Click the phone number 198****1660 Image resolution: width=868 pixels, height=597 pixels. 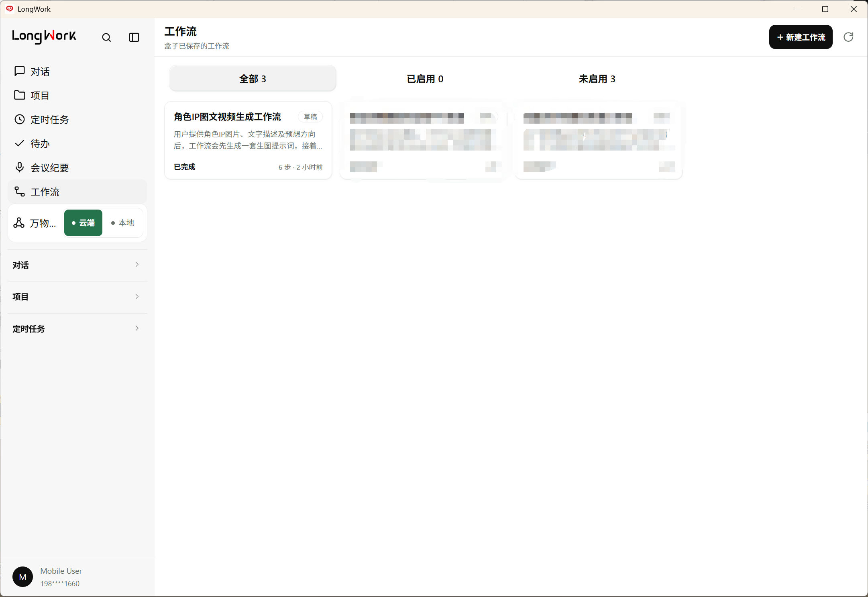click(60, 584)
